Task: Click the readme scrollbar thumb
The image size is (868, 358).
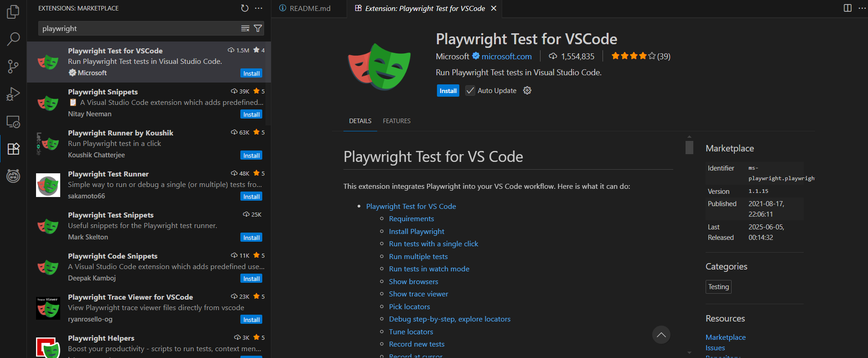Action: click(x=689, y=147)
